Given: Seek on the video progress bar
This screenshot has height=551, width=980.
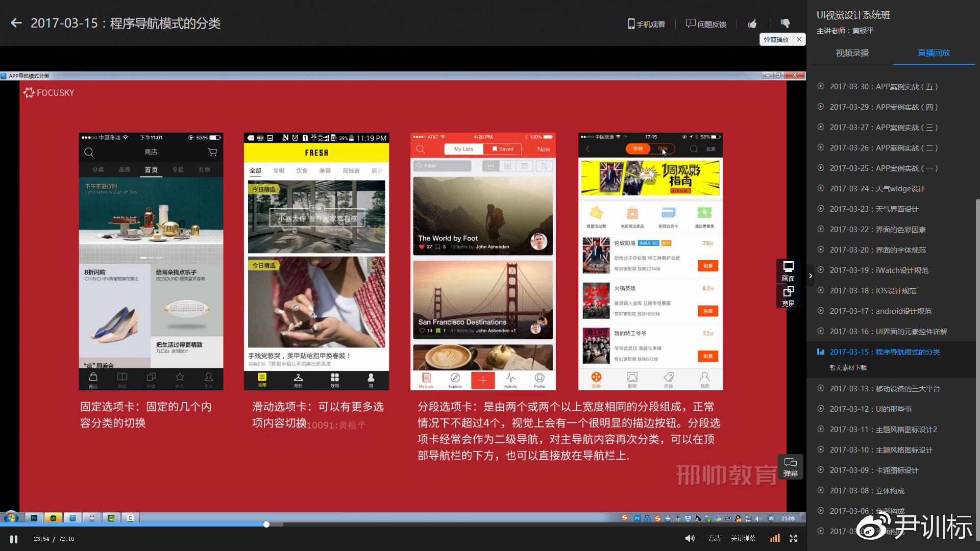Looking at the screenshot, I should [x=403, y=524].
